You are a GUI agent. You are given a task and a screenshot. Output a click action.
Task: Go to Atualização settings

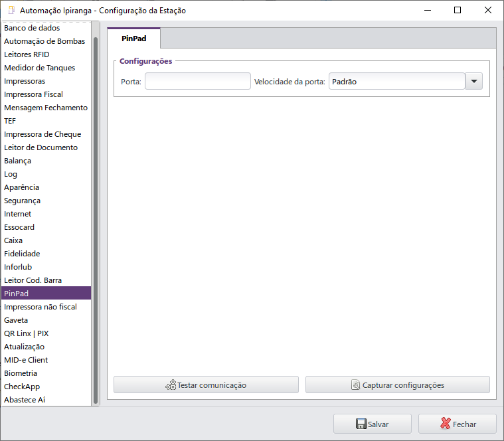[x=46, y=347]
